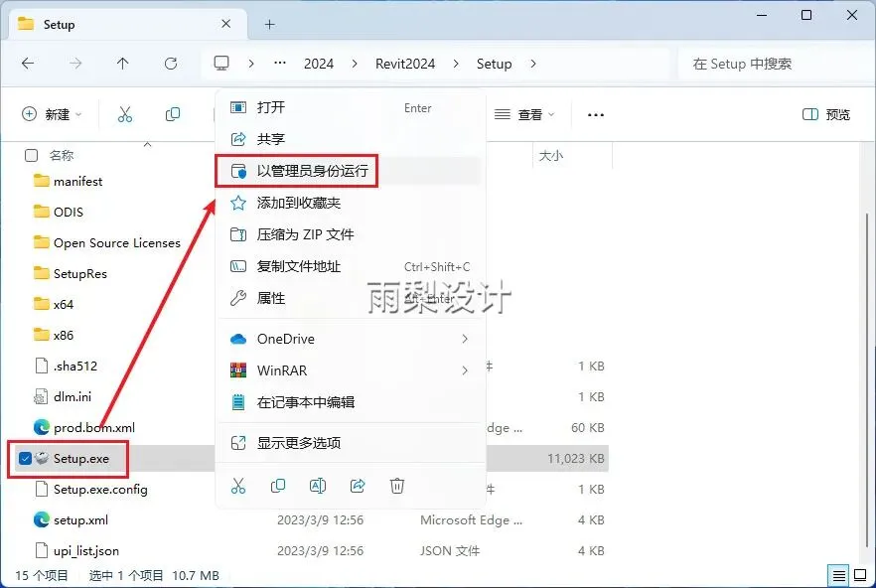876x588 pixels.
Task: Open the 查看 view dropdown
Action: (x=524, y=114)
